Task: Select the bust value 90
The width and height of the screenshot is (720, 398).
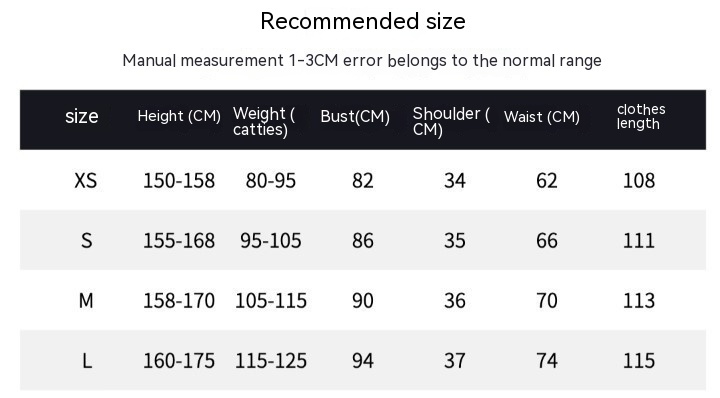Action: point(363,301)
